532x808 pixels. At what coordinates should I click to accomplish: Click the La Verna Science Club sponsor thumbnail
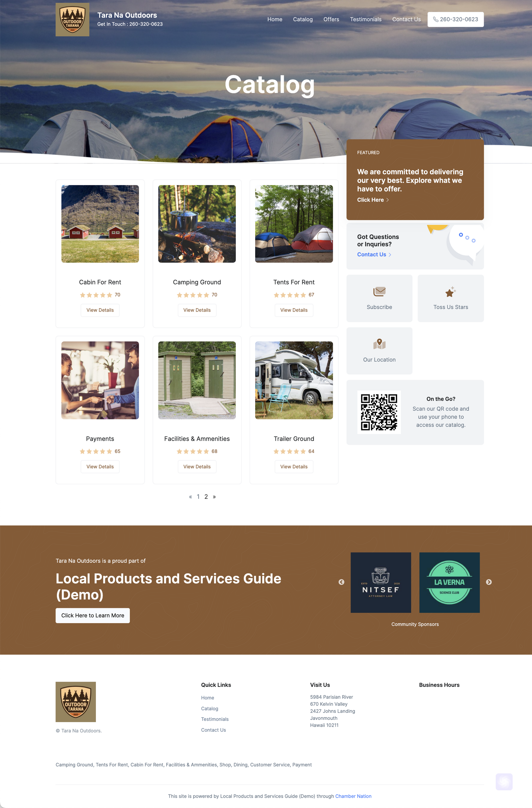tap(449, 582)
